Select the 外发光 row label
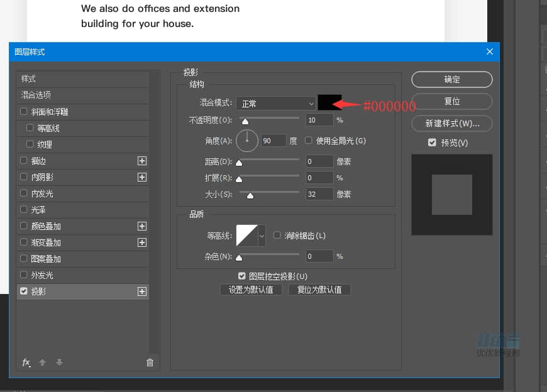Screen dimensions: 547x392 [x=42, y=276]
